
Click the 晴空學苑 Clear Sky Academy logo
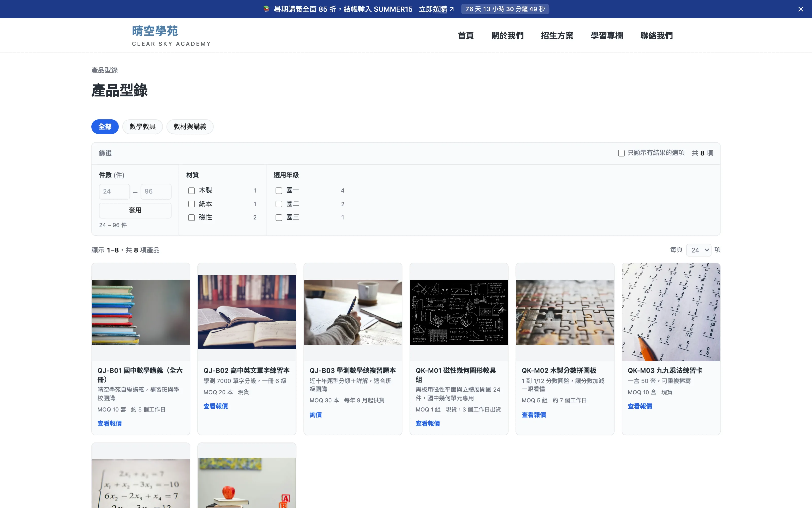pyautogui.click(x=172, y=36)
